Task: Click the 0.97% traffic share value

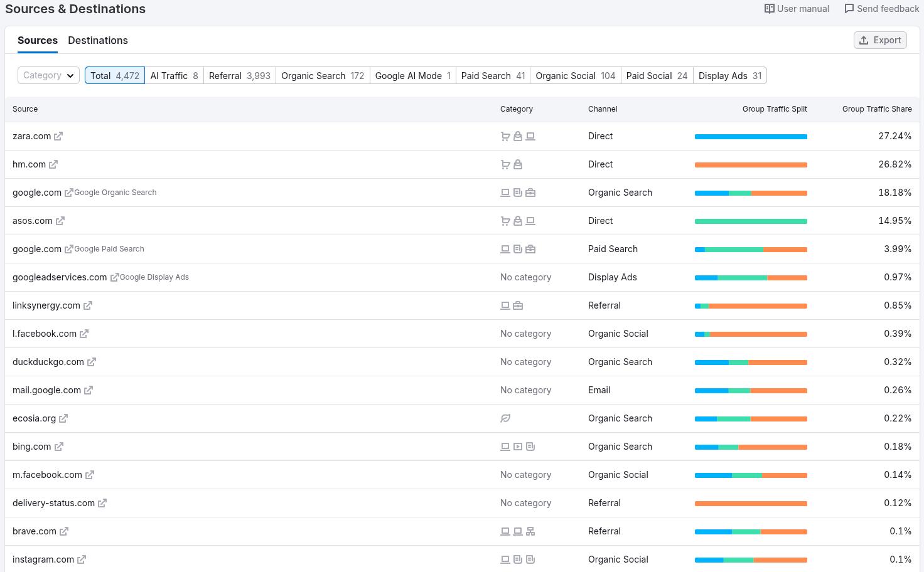Action: tap(898, 277)
